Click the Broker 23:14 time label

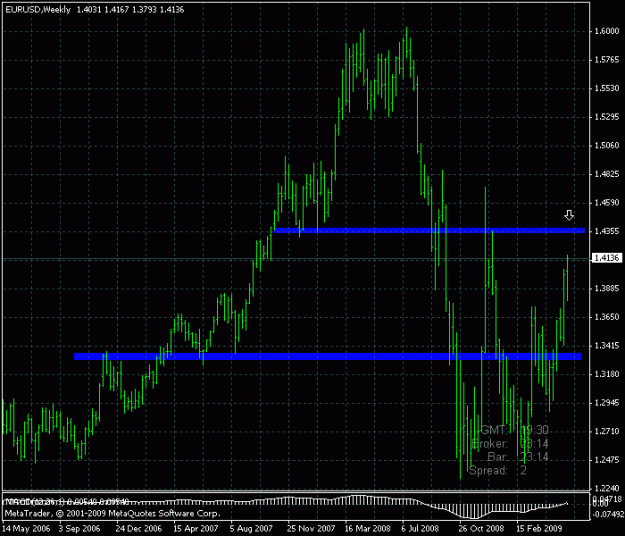click(510, 444)
